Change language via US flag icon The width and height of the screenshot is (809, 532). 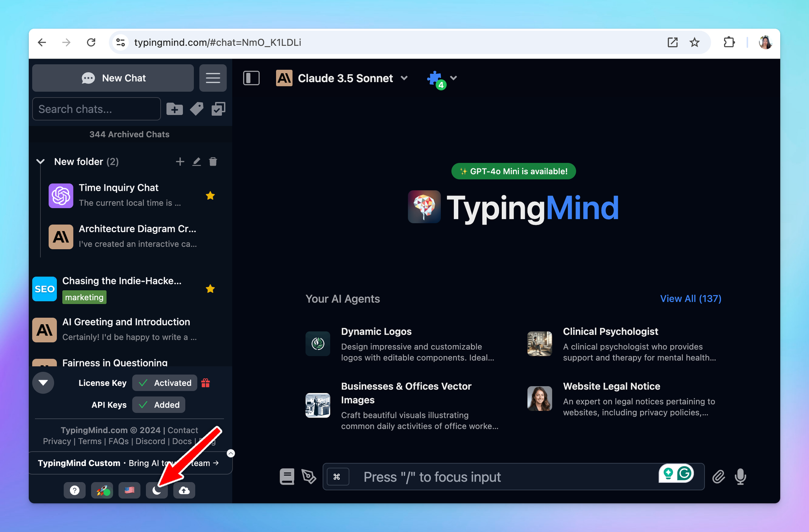click(129, 490)
